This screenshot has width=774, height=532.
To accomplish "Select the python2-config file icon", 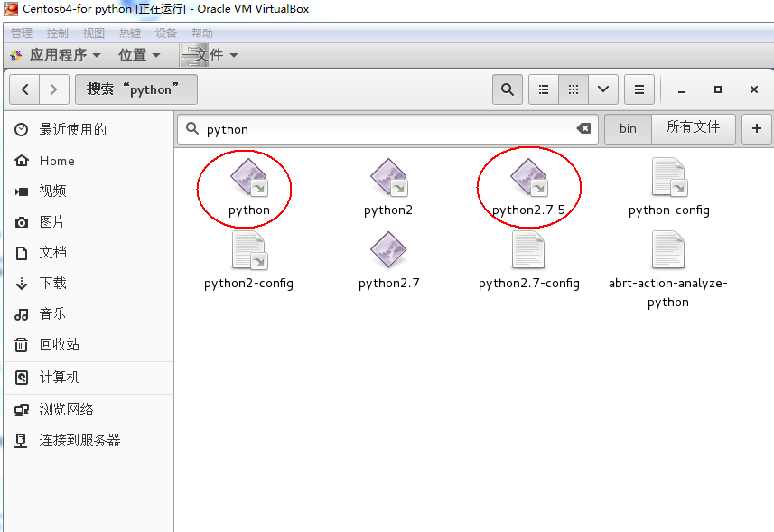I will (248, 249).
